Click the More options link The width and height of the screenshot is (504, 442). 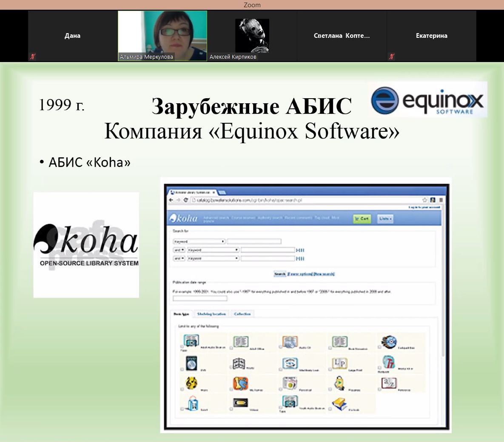pyautogui.click(x=299, y=274)
